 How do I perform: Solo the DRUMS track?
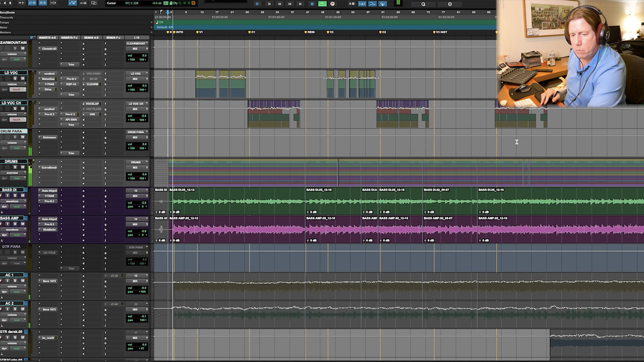[15, 167]
